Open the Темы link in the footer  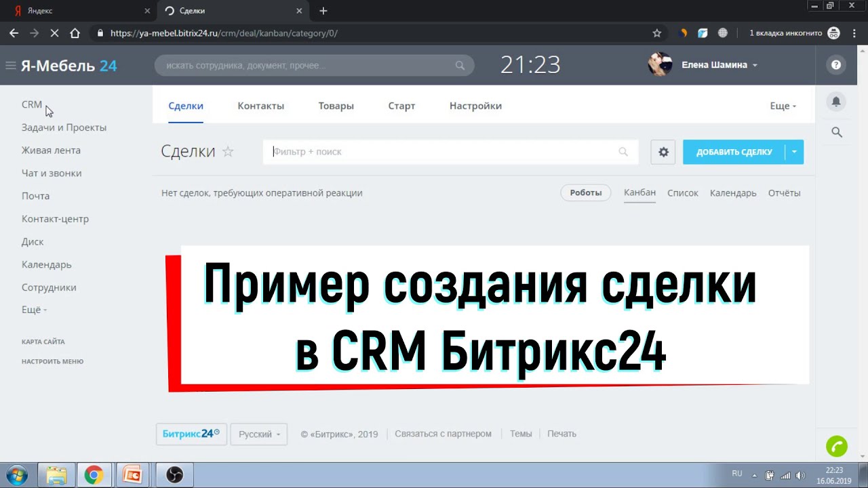point(521,434)
